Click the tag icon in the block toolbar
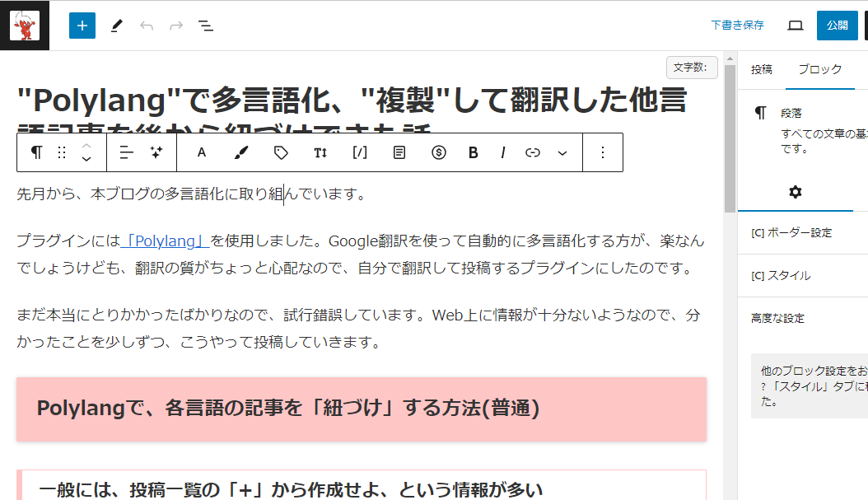The width and height of the screenshot is (868, 500). (281, 152)
